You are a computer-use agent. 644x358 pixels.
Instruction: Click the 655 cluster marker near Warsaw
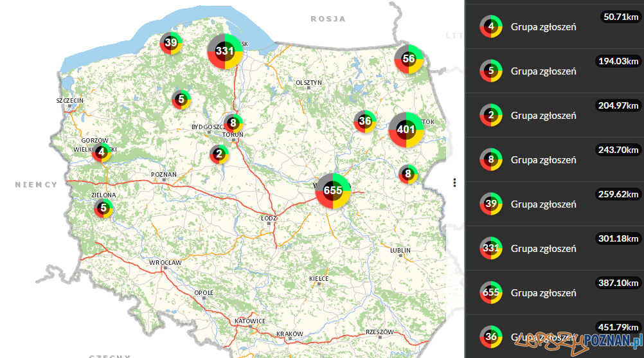[x=333, y=191]
